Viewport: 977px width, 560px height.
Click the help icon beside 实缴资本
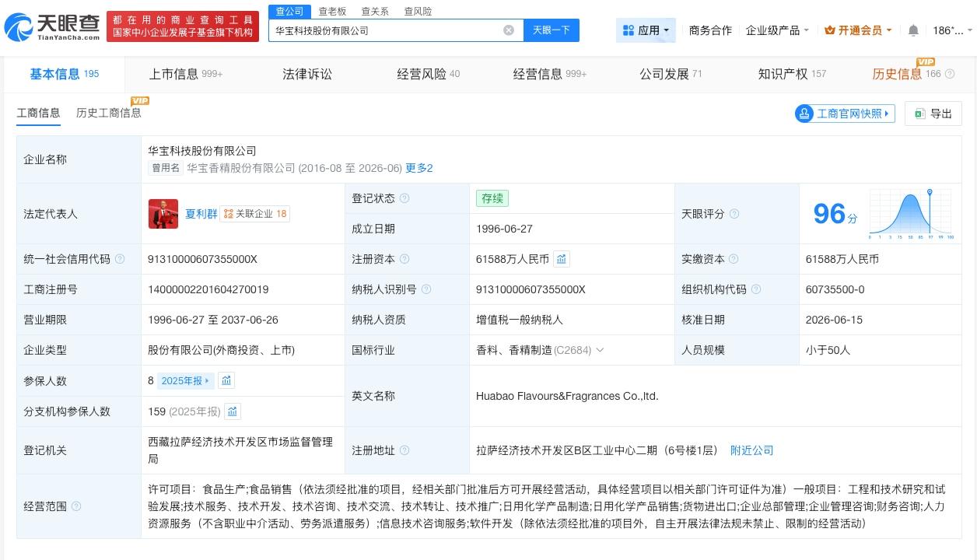coord(734,259)
